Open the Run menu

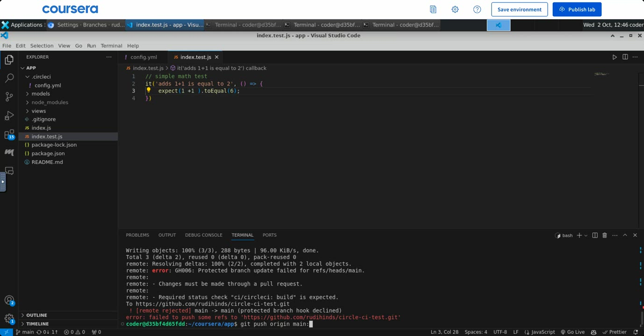92,46
